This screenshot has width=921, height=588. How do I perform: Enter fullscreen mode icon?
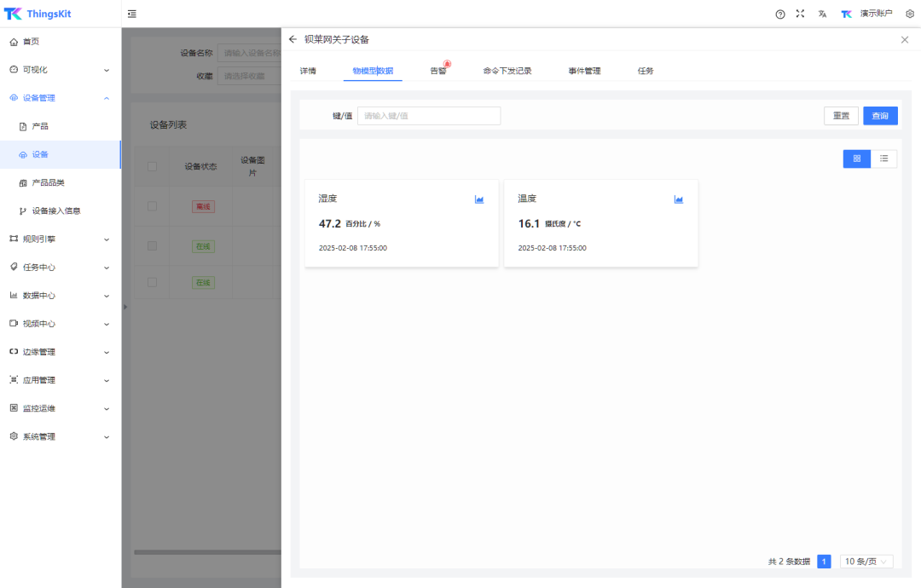pyautogui.click(x=800, y=14)
